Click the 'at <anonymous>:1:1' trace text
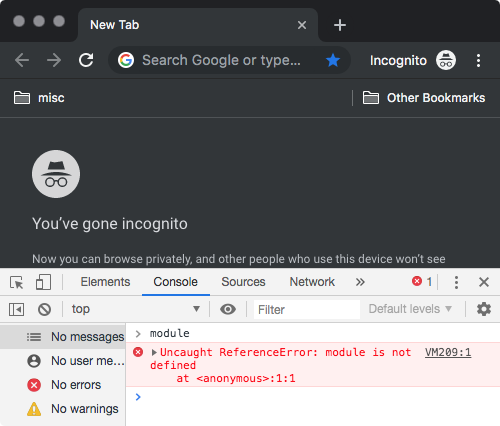 [x=236, y=379]
